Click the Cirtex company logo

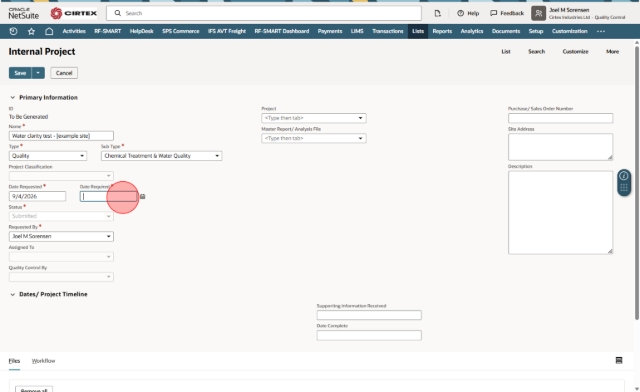[x=74, y=13]
